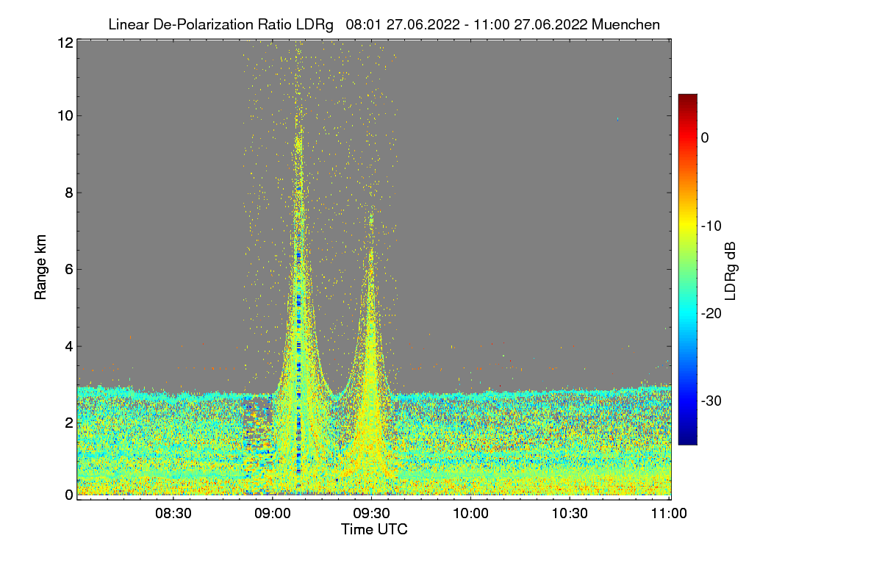This screenshot has height=588, width=882.
Task: Click the dark blue bottom of the colorbar
Action: [687, 438]
